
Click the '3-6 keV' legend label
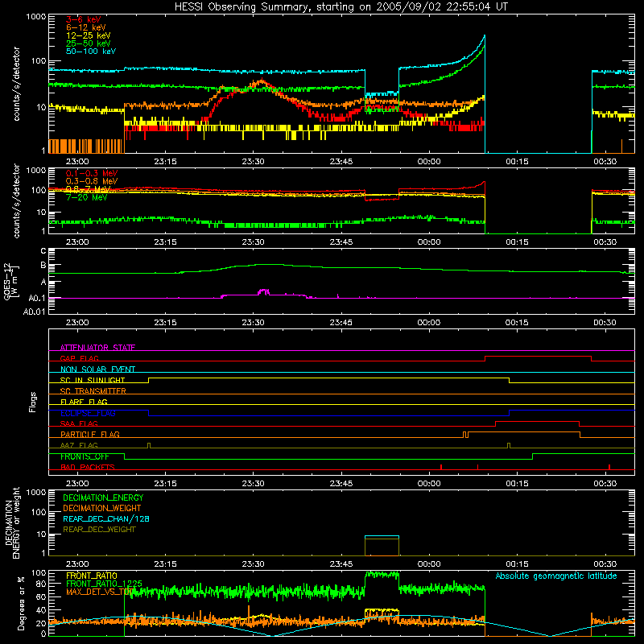point(83,19)
